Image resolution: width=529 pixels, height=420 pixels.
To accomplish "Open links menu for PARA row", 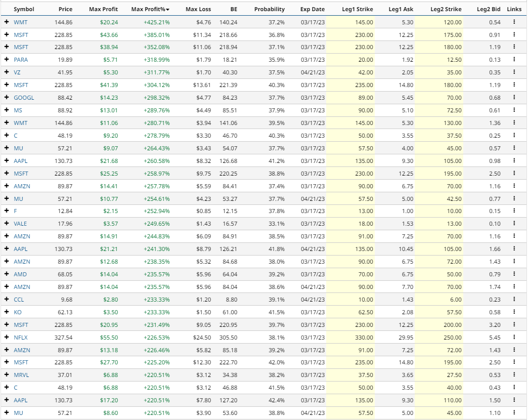I will (x=514, y=59).
